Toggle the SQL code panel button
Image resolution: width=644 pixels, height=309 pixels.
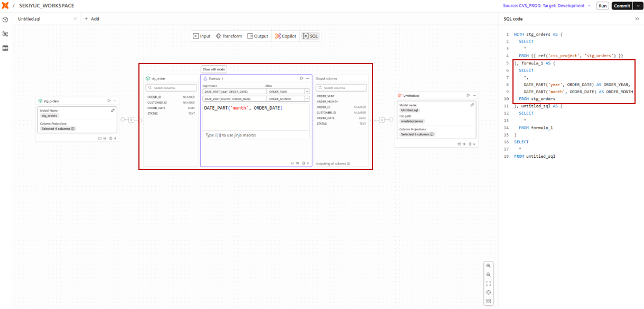310,36
